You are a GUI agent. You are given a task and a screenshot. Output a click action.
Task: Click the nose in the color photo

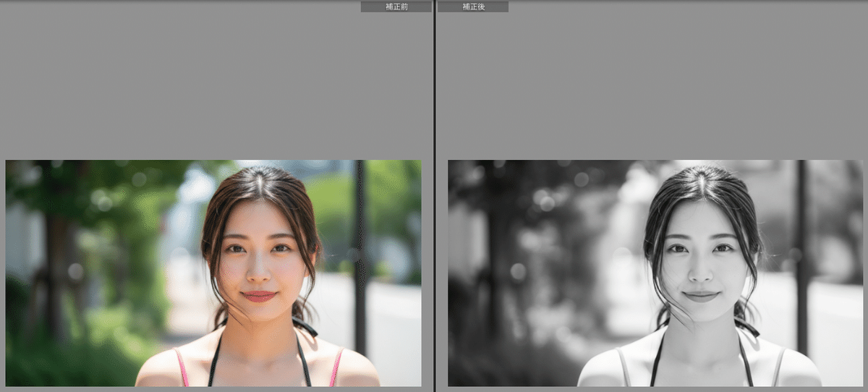point(258,273)
